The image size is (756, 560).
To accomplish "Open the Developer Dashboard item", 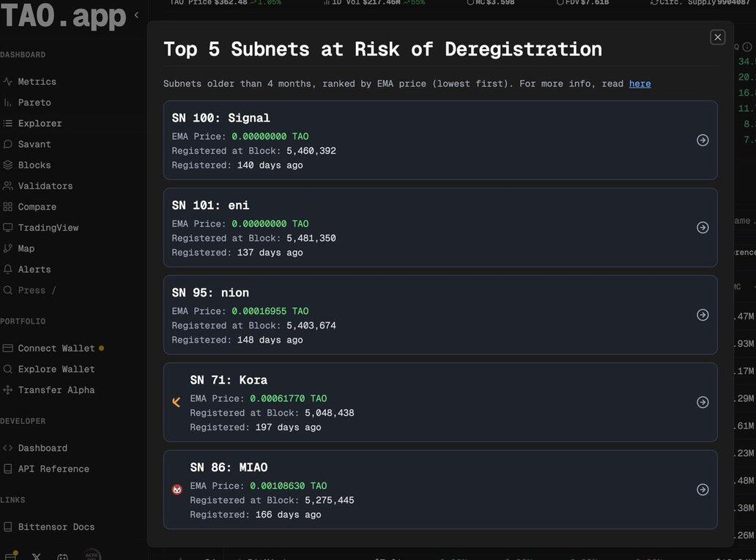I will point(42,448).
